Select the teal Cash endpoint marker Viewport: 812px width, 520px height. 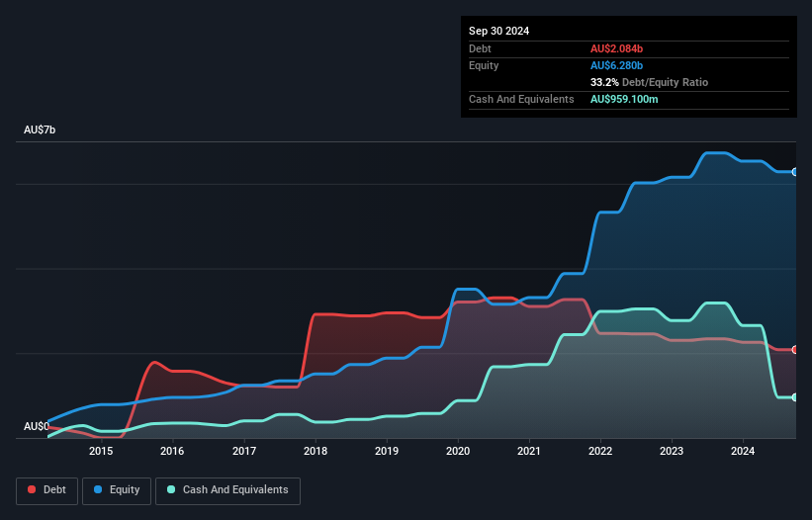795,397
